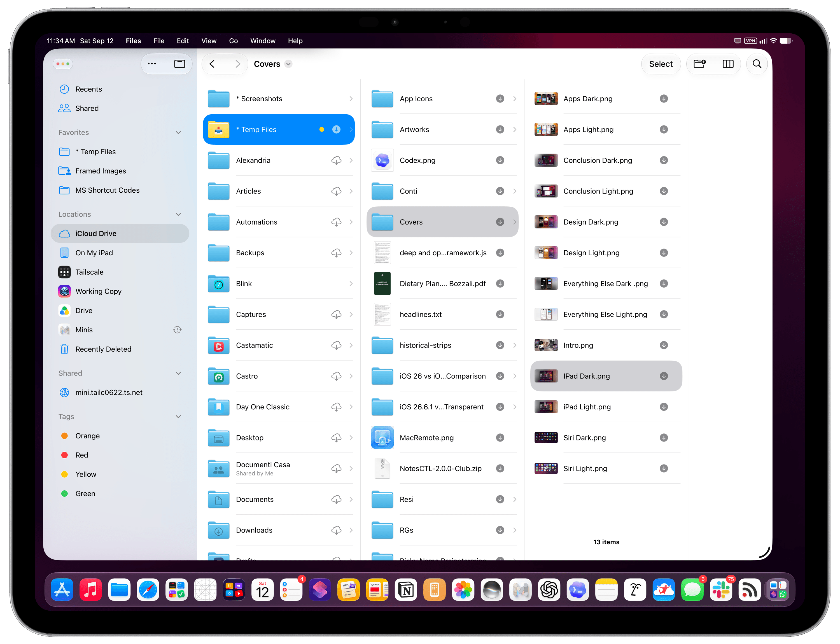Collapse the Shared sidebar section
The width and height of the screenshot is (840, 644).
coord(178,373)
